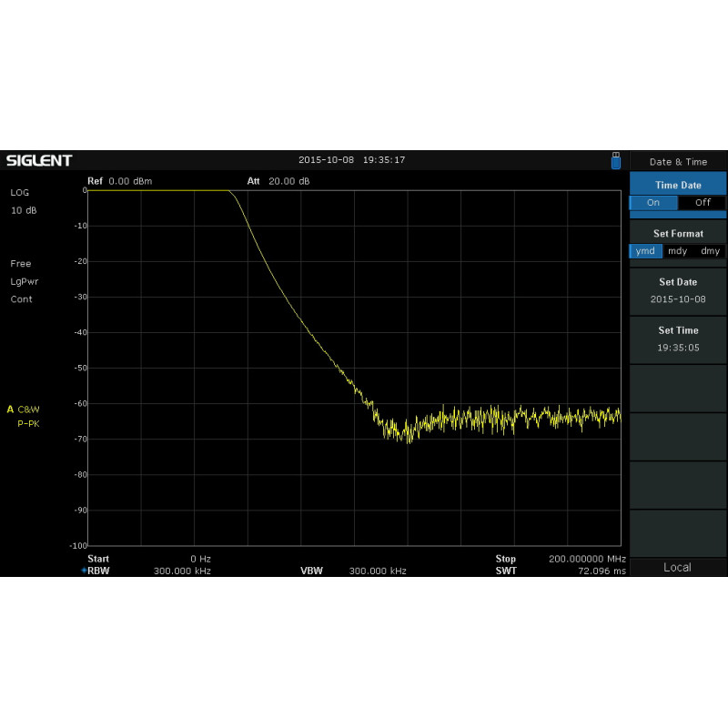Click the LgPwr average type indicator
This screenshot has height=728, width=728.
point(25,281)
